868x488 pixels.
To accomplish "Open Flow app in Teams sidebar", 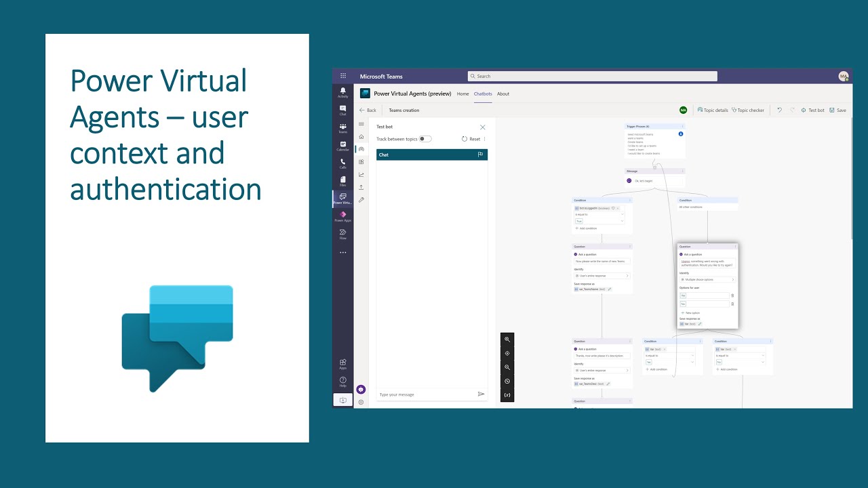I will point(343,234).
